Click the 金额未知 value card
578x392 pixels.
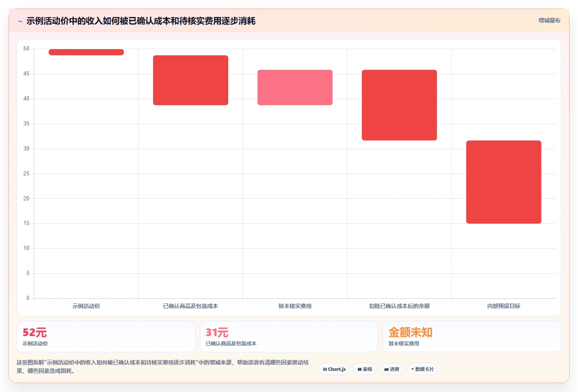[x=472, y=336]
